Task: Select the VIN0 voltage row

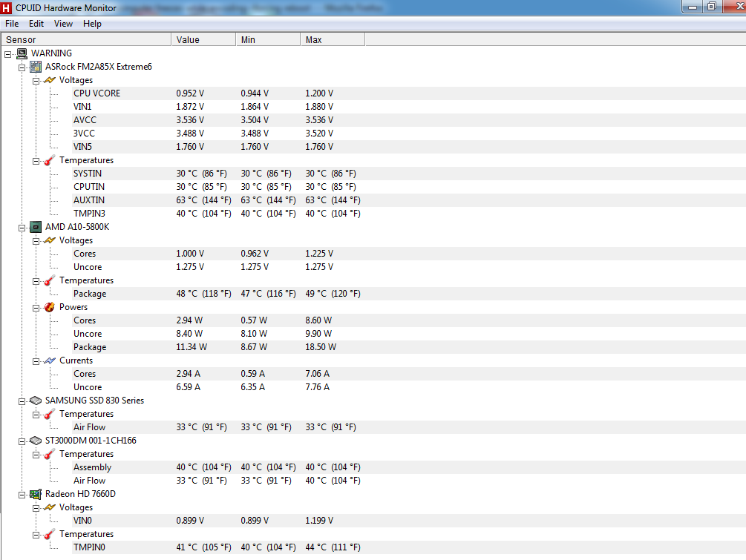Action: click(x=409, y=521)
